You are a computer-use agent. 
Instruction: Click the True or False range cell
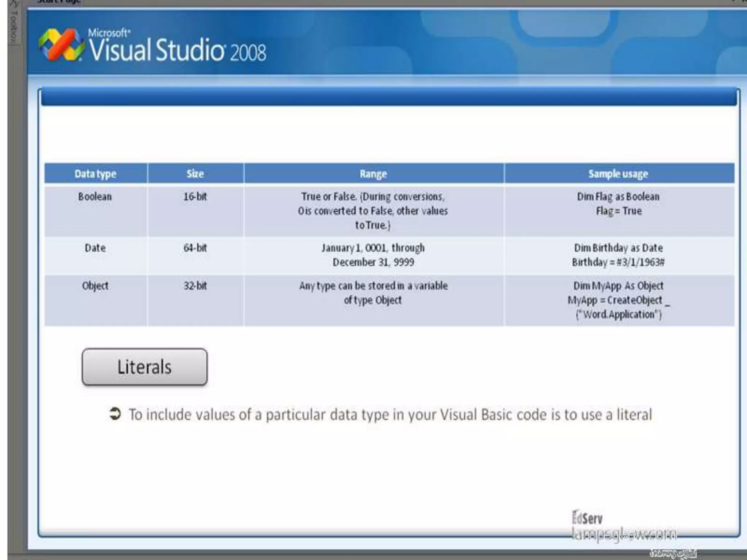point(373,211)
